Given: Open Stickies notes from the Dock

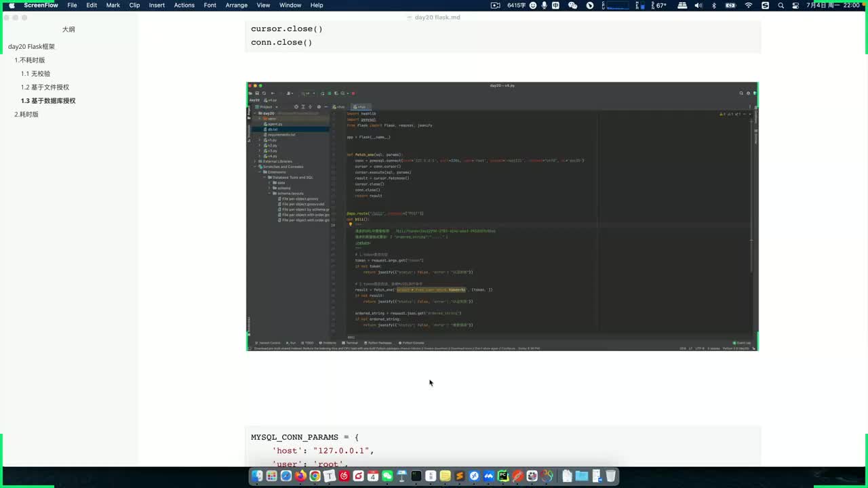Looking at the screenshot, I should coord(445,476).
